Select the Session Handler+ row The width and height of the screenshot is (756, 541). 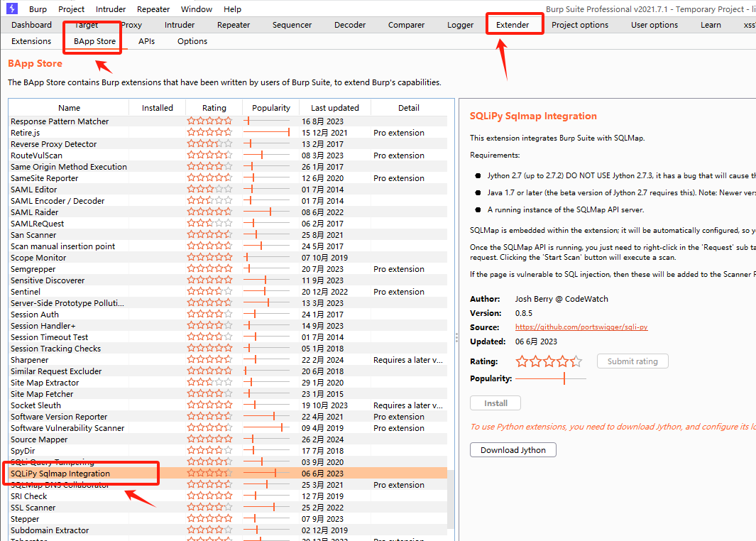pos(228,326)
